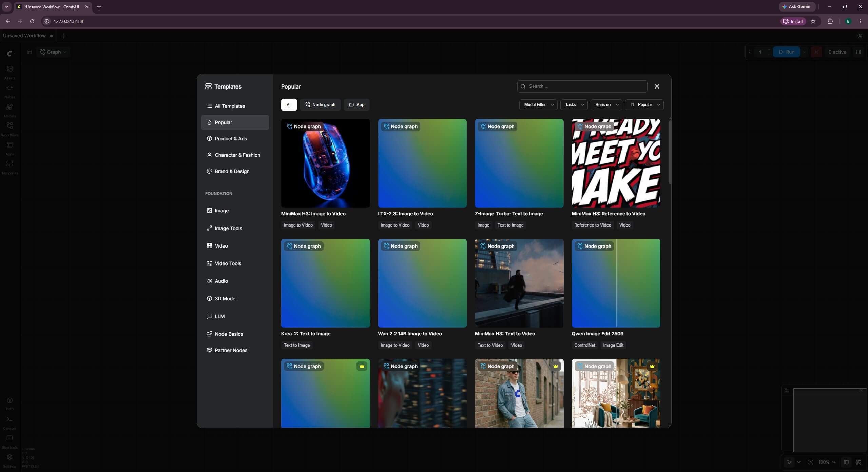The height and width of the screenshot is (472, 868).
Task: Open the Runs on dropdown
Action: (x=606, y=105)
